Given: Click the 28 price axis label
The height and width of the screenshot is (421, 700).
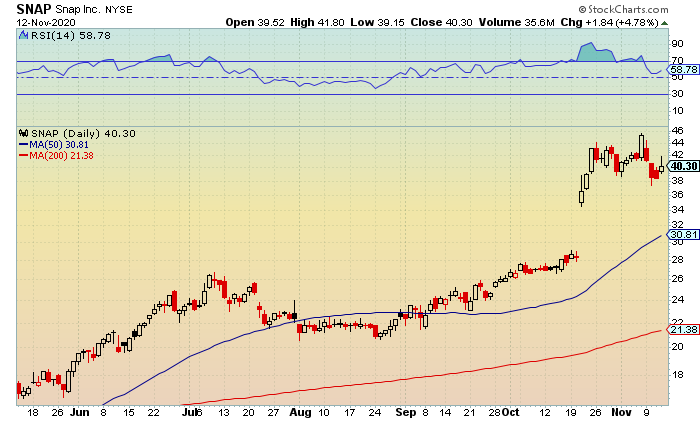Looking at the screenshot, I should [677, 260].
